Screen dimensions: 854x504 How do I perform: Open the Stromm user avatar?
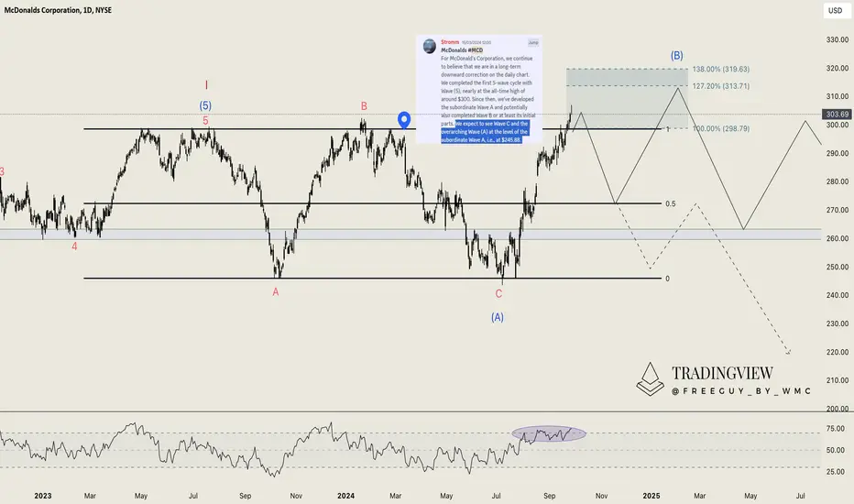pos(429,46)
